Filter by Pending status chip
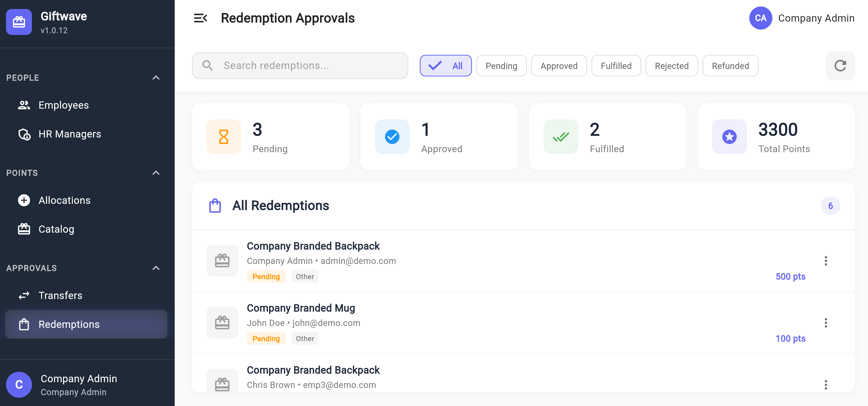Screen dimensions: 868x406 501,66
